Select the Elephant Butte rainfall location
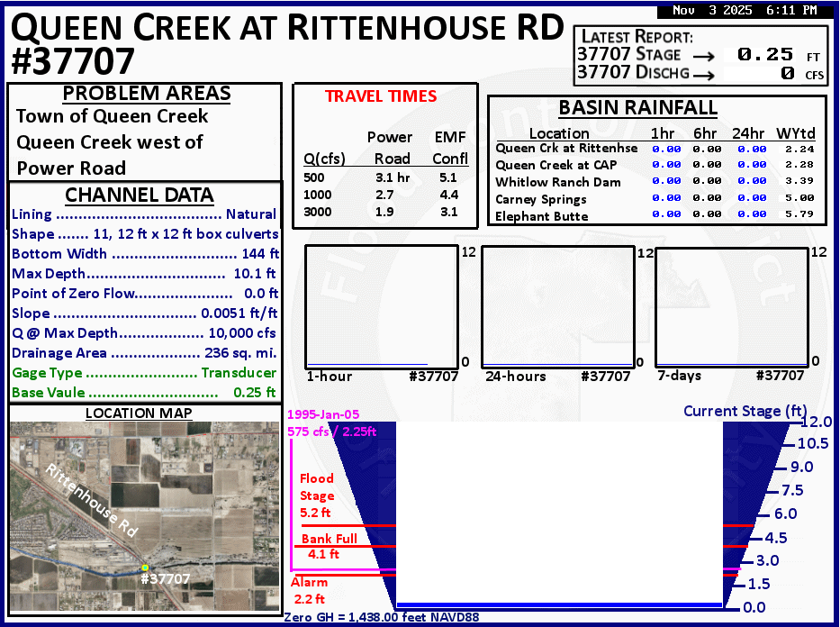The height and width of the screenshot is (627, 840). click(x=541, y=216)
